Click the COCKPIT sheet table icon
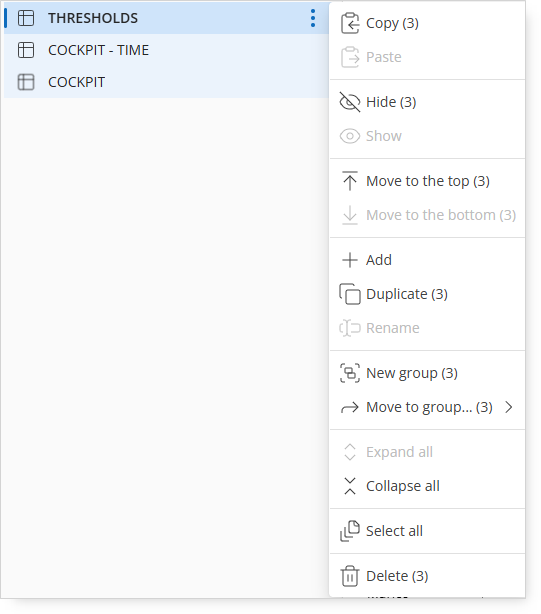This screenshot has width=541, height=614. click(x=26, y=82)
